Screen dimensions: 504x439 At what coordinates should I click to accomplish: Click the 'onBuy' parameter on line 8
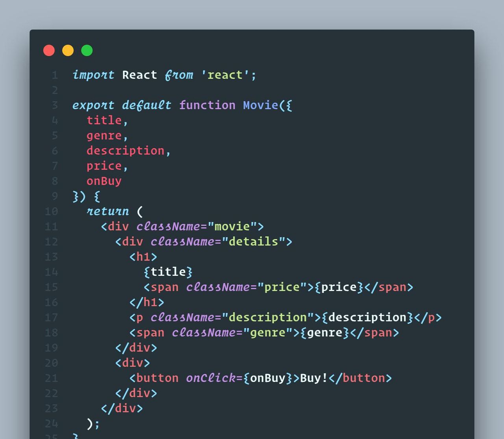pyautogui.click(x=104, y=181)
